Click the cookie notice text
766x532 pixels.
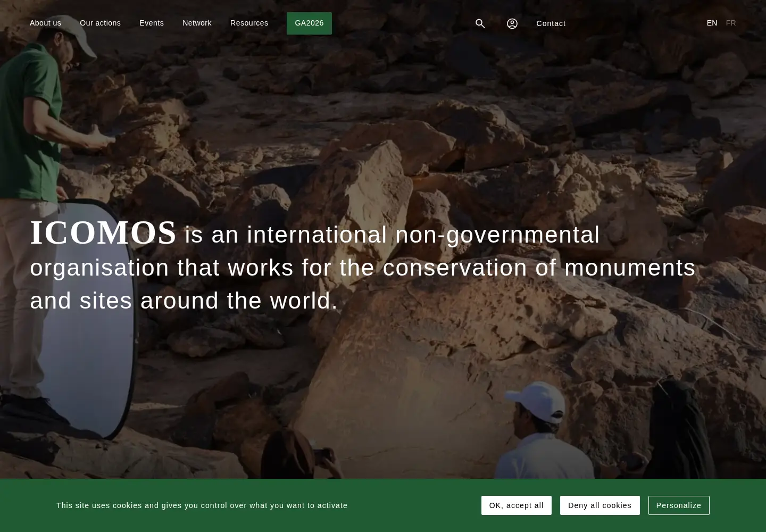coord(202,505)
